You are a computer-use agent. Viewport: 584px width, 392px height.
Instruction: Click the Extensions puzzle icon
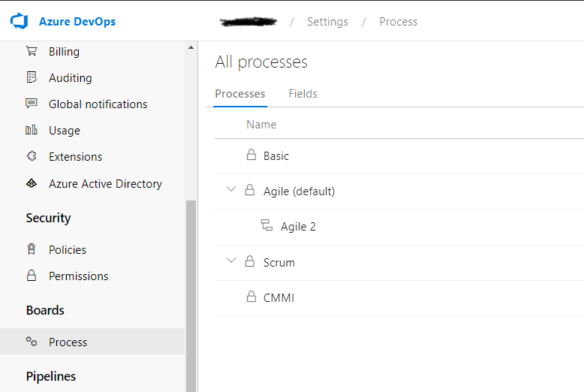click(32, 155)
